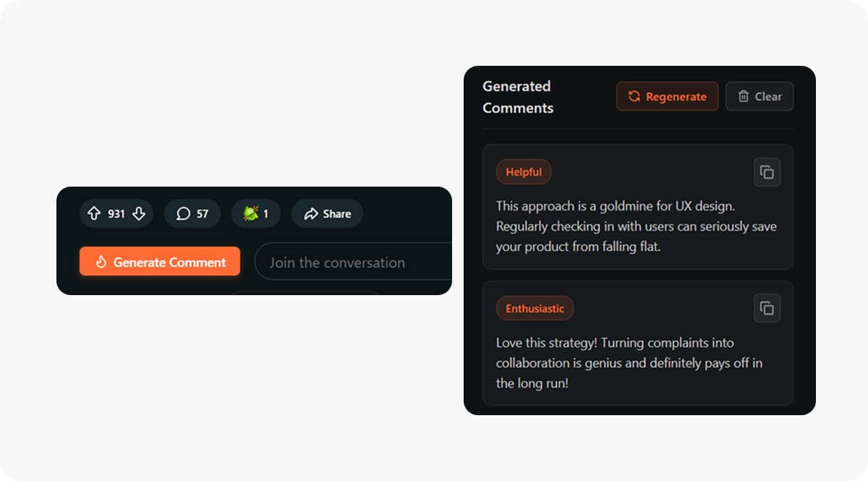Click the Join the conversation input field
868x481 pixels.
click(x=347, y=262)
